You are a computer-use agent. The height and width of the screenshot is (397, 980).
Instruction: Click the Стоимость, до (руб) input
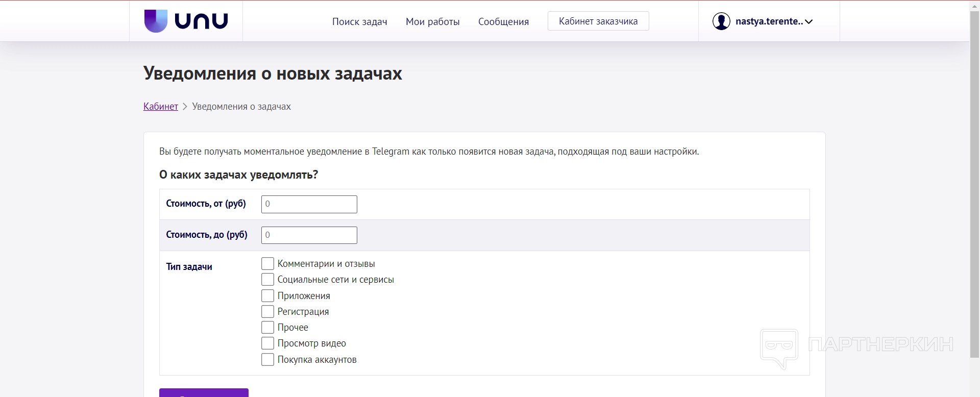pos(309,235)
